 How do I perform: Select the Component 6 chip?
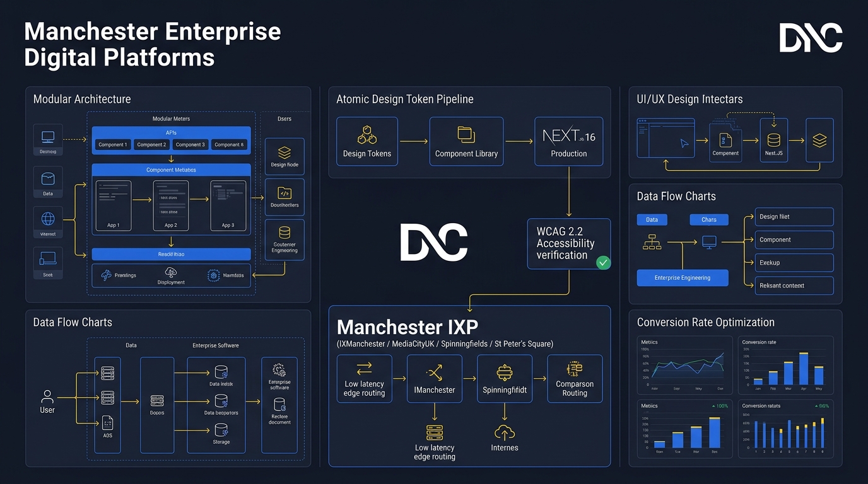click(229, 144)
